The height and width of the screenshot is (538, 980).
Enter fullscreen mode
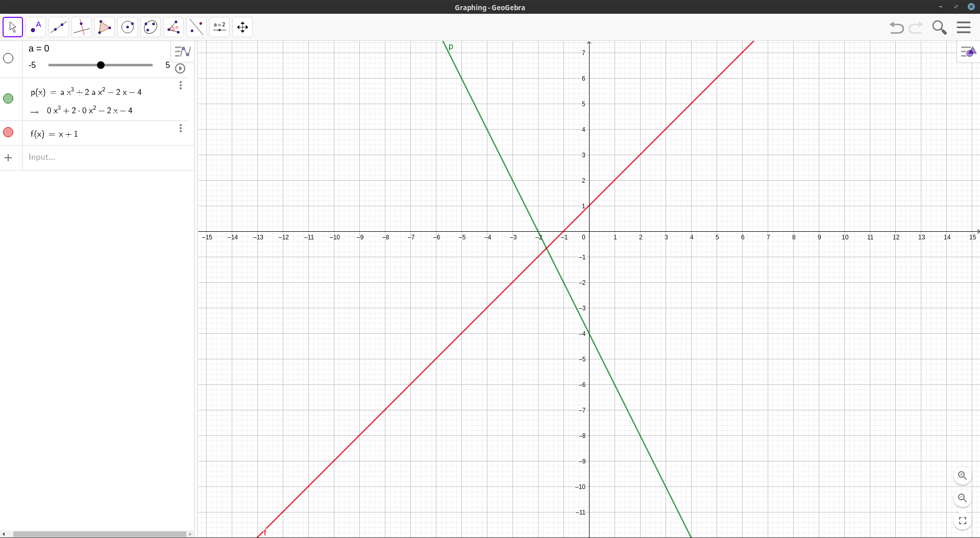point(962,521)
